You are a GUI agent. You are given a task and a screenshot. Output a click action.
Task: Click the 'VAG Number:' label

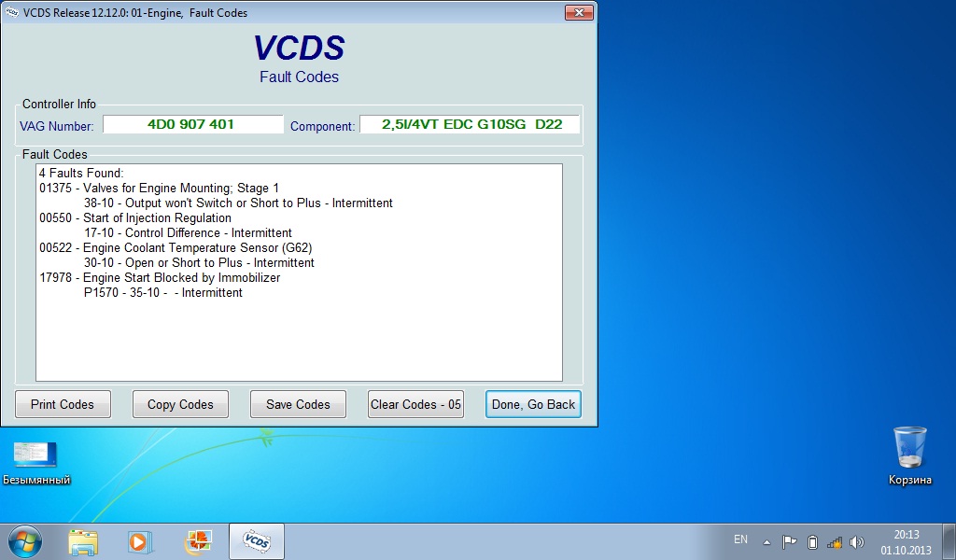click(57, 126)
